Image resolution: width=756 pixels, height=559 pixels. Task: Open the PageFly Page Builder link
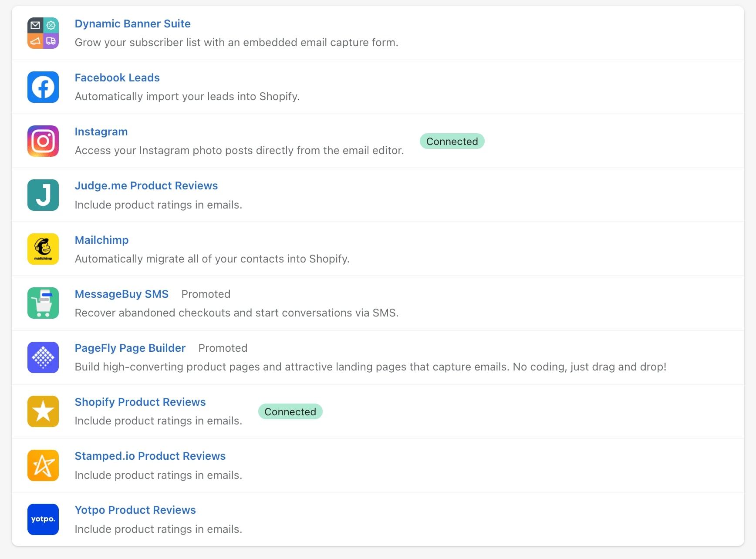pos(130,348)
